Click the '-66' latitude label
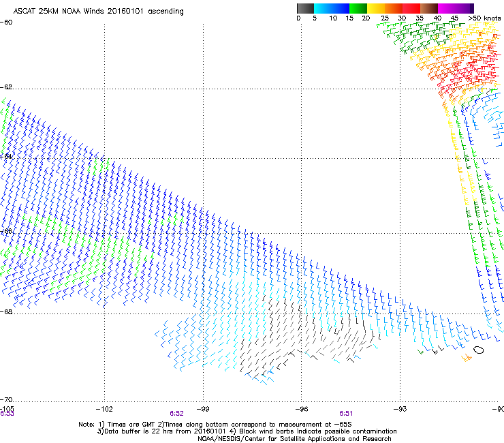This screenshot has height=443, width=504. [6, 231]
